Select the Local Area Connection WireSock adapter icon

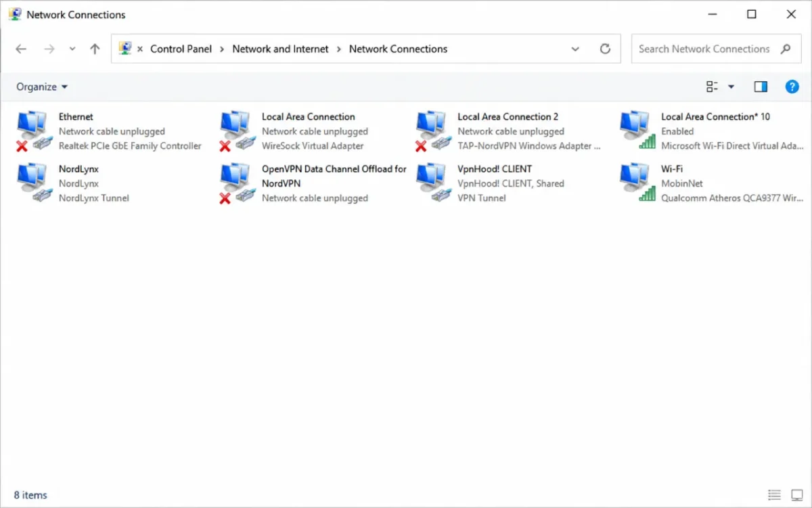point(238,131)
